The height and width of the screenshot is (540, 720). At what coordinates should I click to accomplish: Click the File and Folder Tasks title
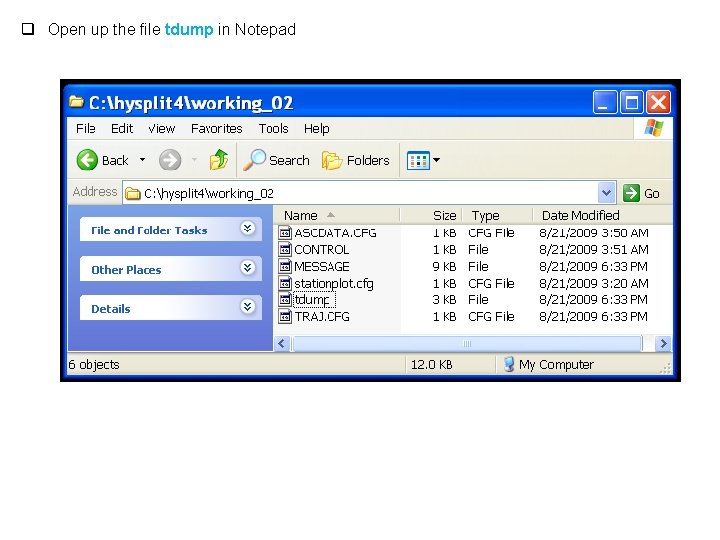[x=149, y=230]
